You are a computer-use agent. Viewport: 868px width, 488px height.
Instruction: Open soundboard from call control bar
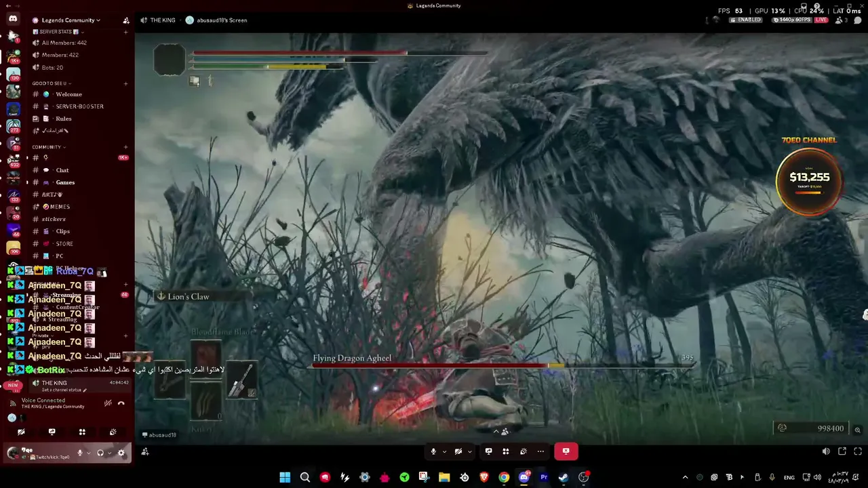524,451
